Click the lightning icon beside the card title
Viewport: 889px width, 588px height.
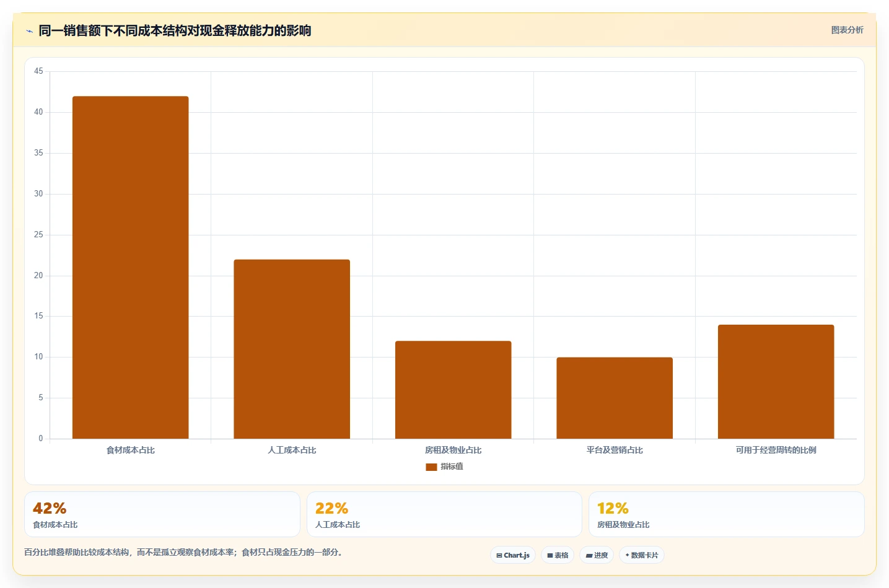coord(29,31)
